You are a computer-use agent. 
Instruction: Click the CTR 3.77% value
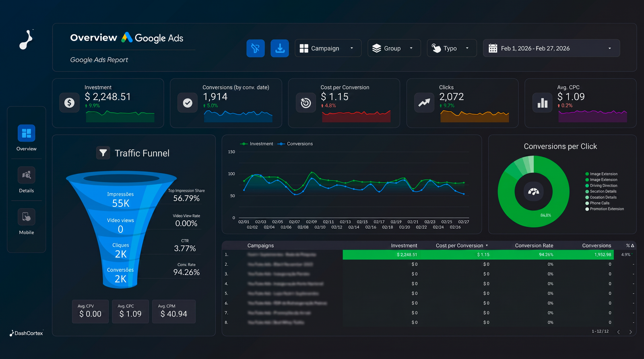point(185,248)
